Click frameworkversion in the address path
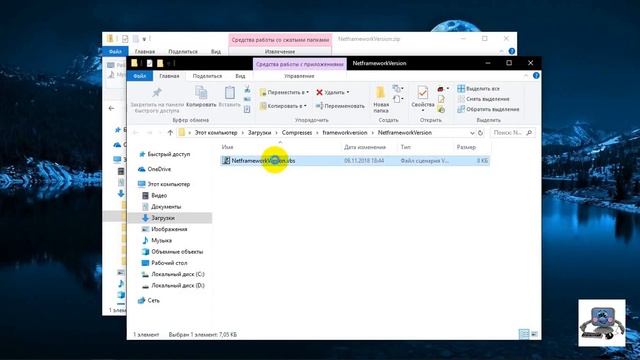The image size is (640, 360). (x=345, y=133)
